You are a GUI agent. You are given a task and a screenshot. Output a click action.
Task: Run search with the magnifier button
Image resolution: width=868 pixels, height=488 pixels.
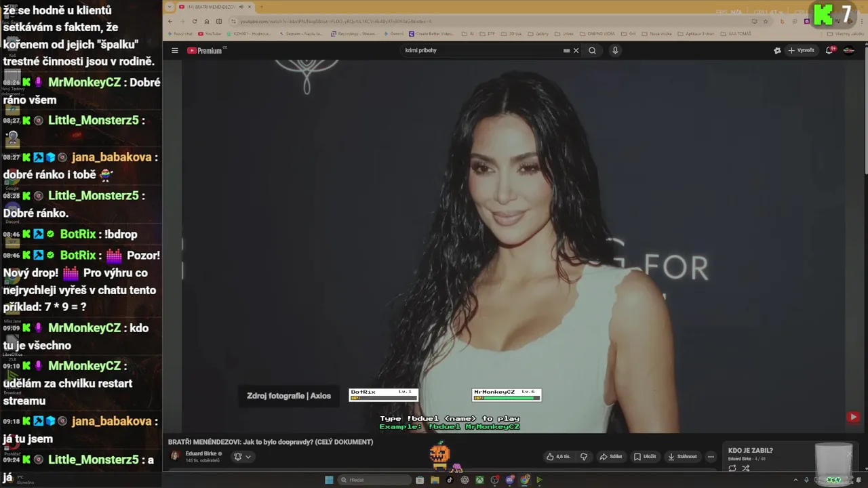[592, 51]
